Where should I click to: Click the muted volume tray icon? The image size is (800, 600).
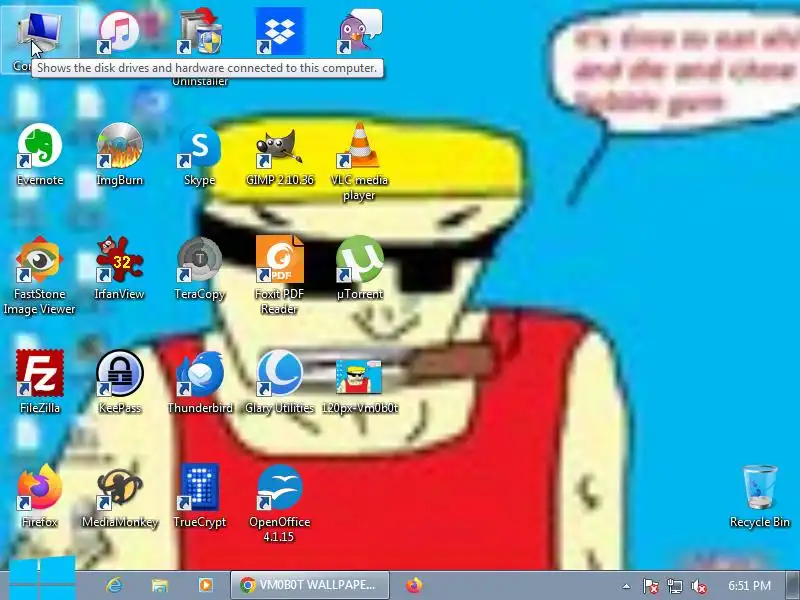[x=698, y=586]
